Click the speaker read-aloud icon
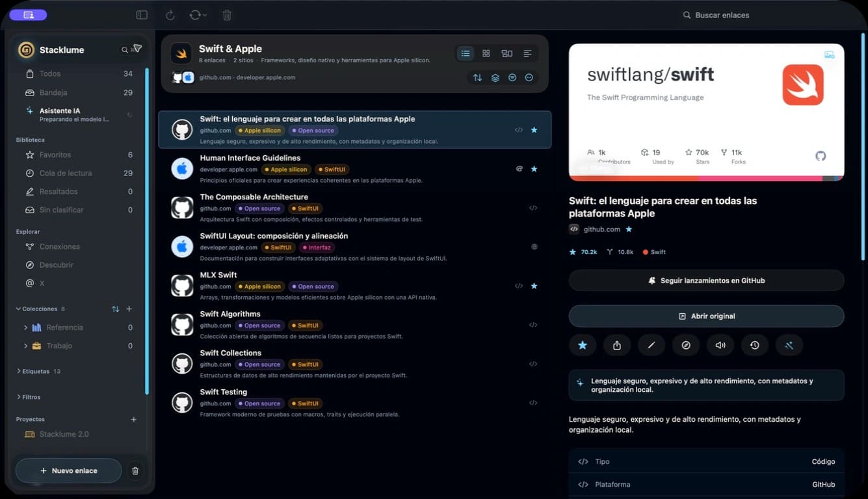 click(x=720, y=345)
